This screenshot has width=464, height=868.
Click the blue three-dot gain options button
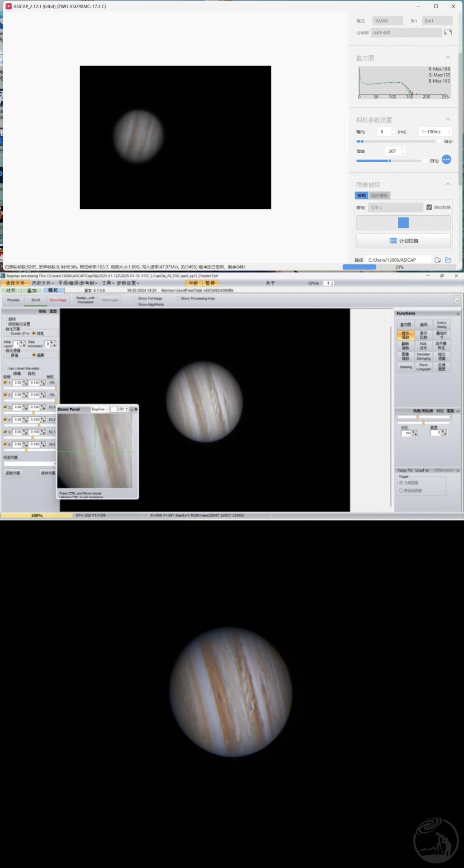coord(446,160)
